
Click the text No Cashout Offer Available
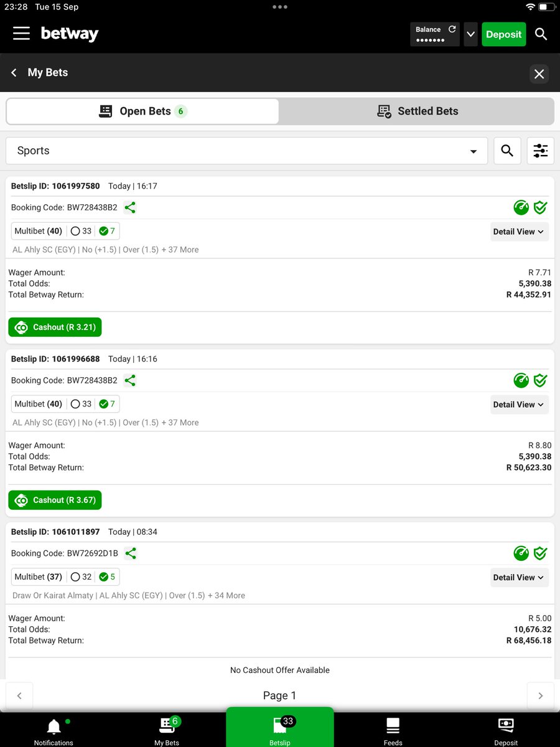[280, 670]
